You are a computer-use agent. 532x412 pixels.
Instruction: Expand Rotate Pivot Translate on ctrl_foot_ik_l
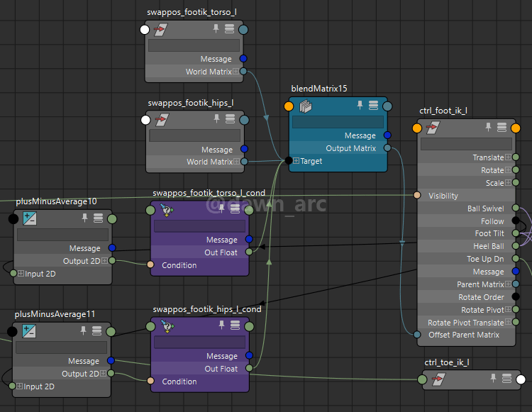point(508,323)
